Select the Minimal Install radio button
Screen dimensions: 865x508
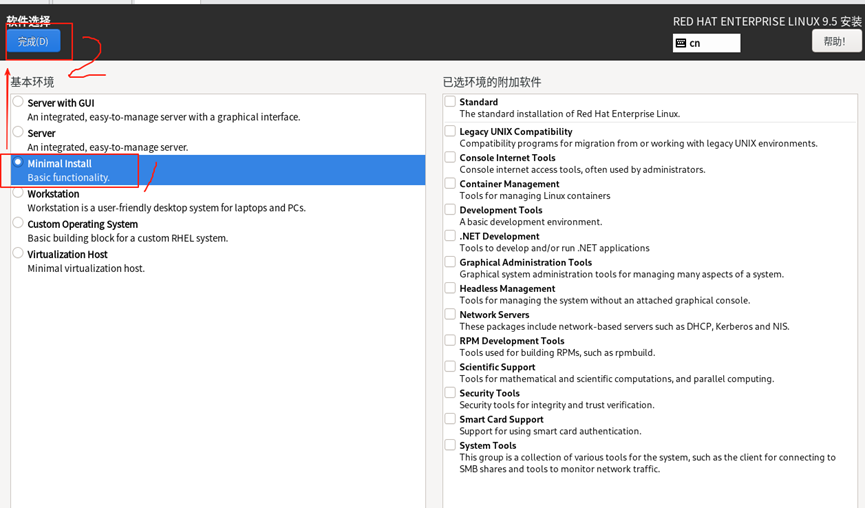pos(18,162)
